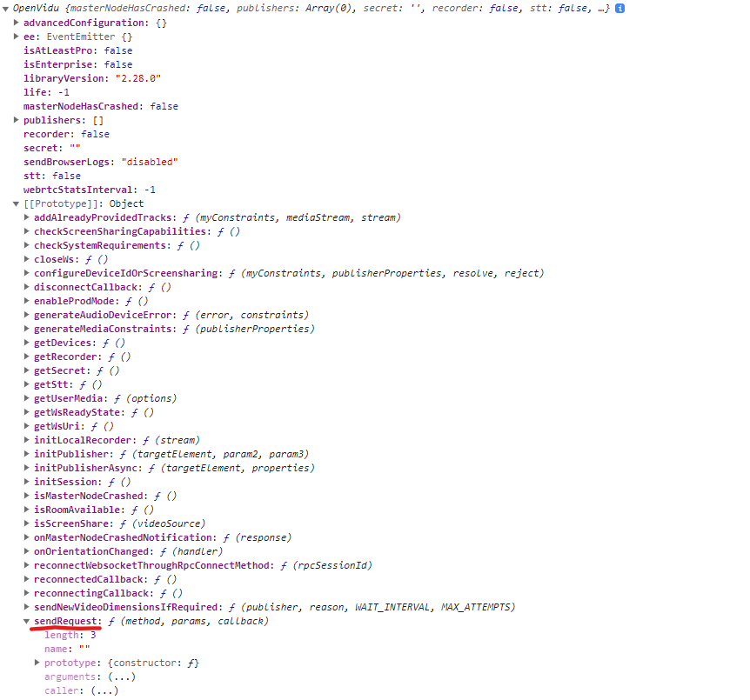750x700 pixels.
Task: Collapse the top-level OpenVidu object
Action: click(x=6, y=9)
